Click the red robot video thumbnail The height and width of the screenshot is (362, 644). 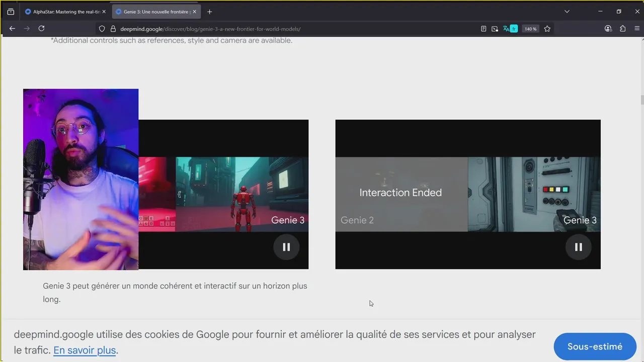pyautogui.click(x=242, y=194)
